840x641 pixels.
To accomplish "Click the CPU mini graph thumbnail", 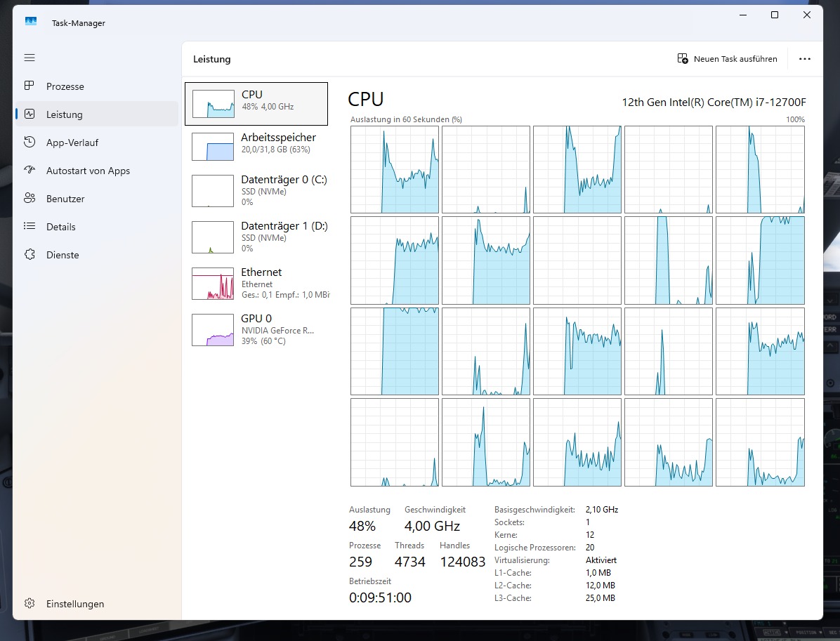I will coord(214,104).
